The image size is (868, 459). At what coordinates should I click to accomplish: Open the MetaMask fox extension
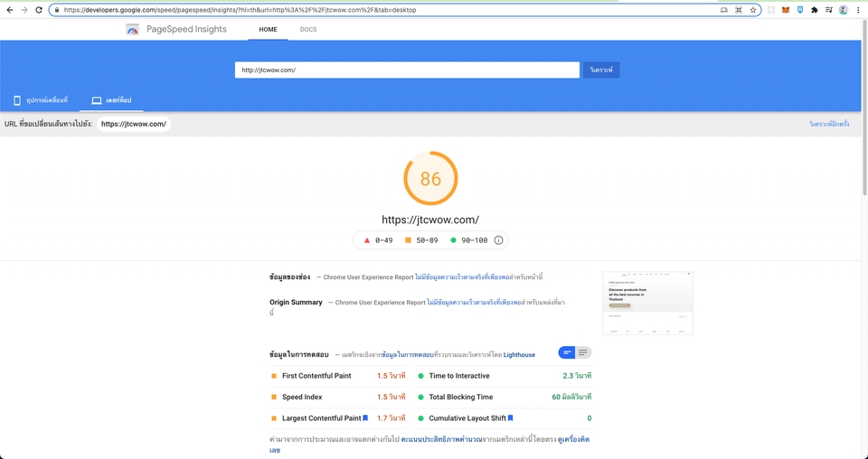[786, 10]
